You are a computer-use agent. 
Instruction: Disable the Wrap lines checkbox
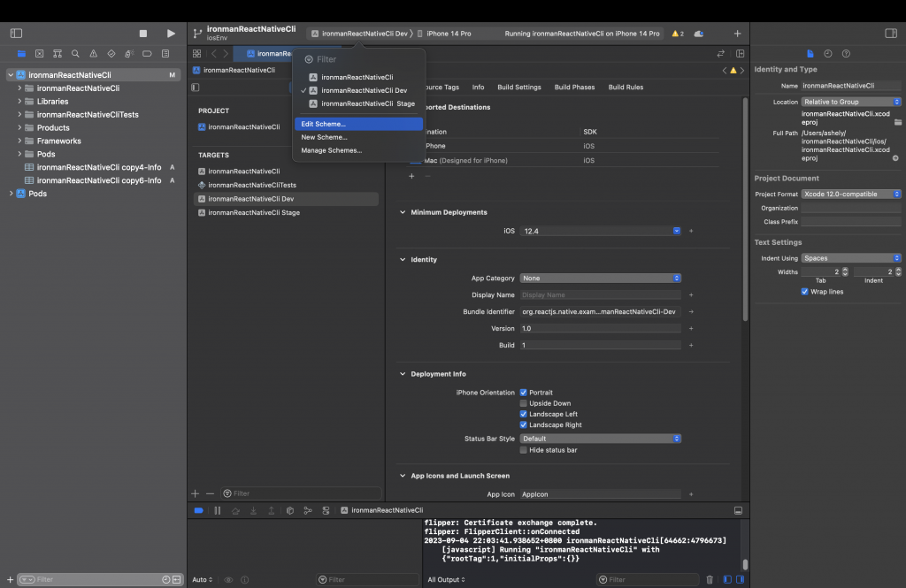point(804,292)
